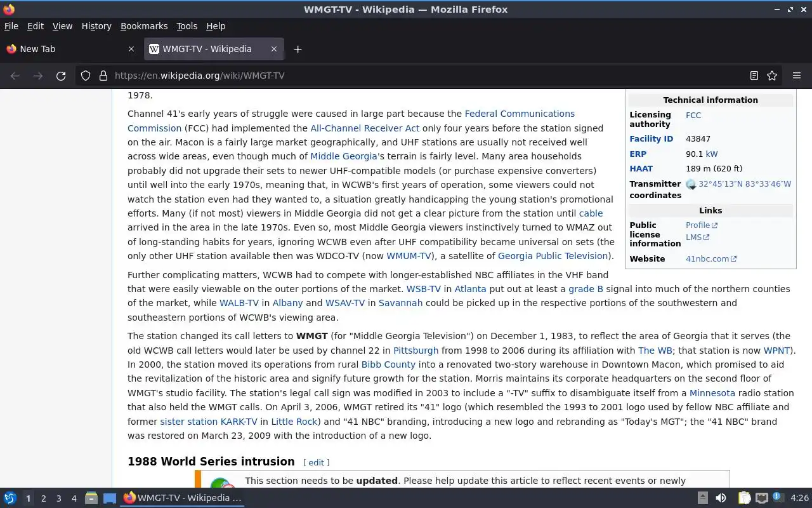The height and width of the screenshot is (508, 812).
Task: Open tracking protection shield icon
Action: click(86, 76)
